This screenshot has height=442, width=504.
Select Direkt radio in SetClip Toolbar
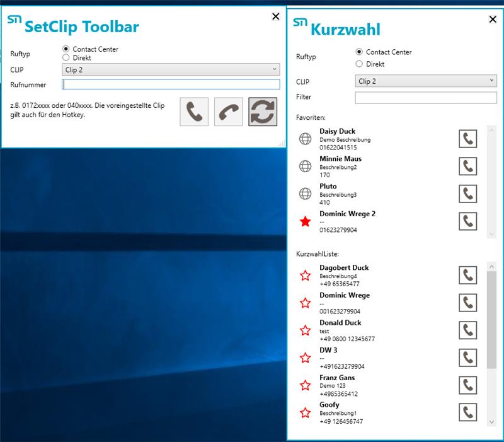click(66, 57)
